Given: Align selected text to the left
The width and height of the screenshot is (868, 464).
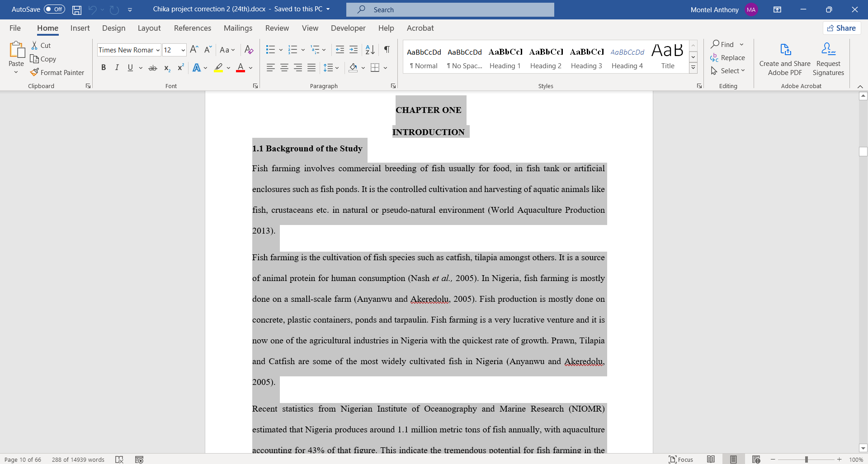Looking at the screenshot, I should coord(271,68).
